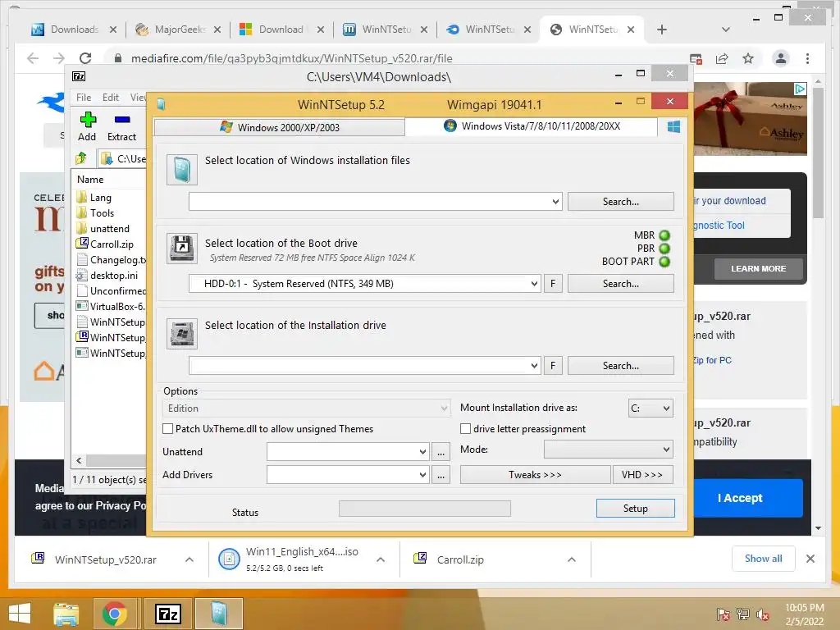Open Chrome three-dot menu
The image size is (840, 630).
807,58
